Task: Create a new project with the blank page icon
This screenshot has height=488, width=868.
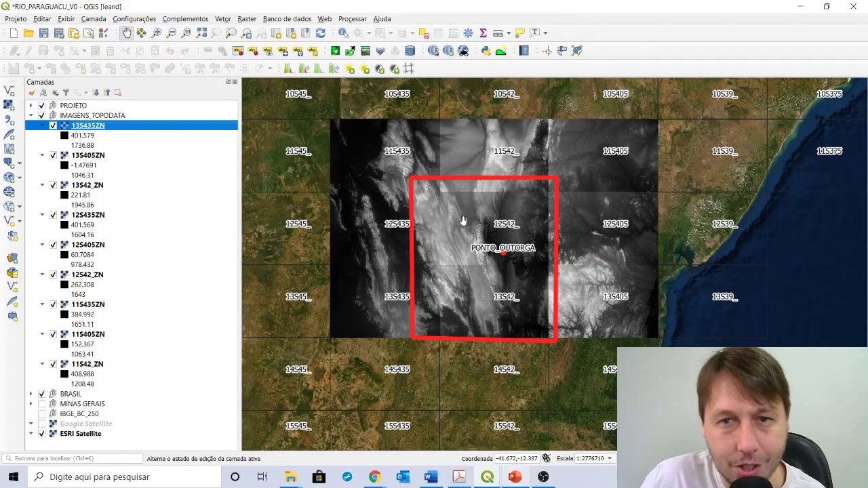Action: [14, 33]
